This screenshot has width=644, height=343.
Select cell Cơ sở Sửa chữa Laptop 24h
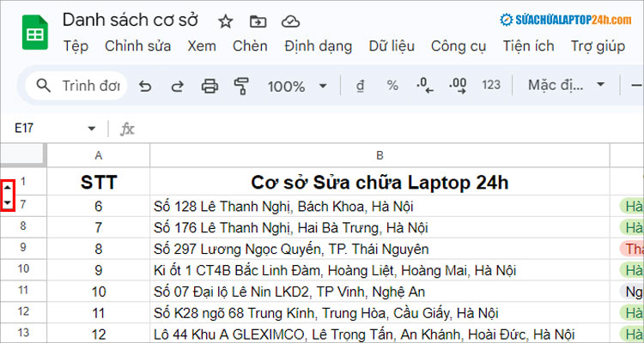(380, 181)
